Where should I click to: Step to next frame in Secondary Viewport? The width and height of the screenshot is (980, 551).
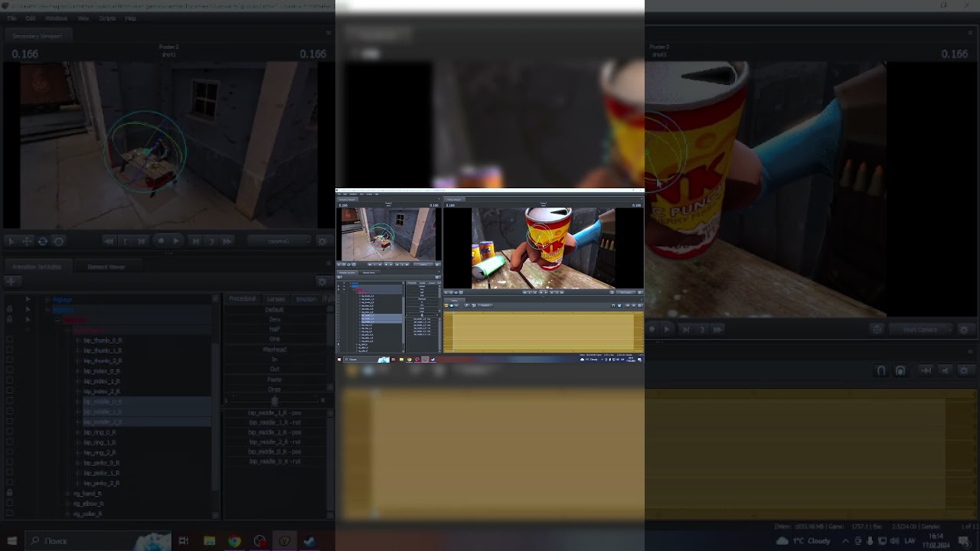[x=195, y=241]
